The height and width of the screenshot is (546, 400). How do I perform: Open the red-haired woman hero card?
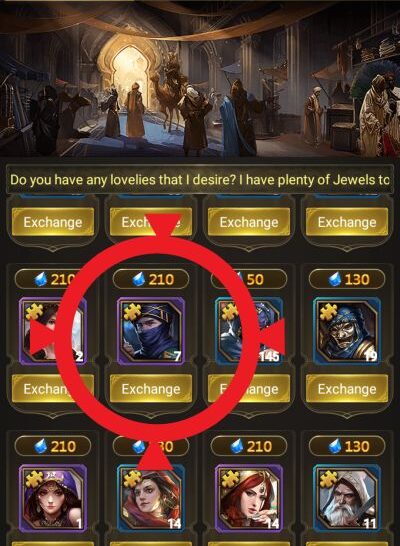tap(249, 498)
